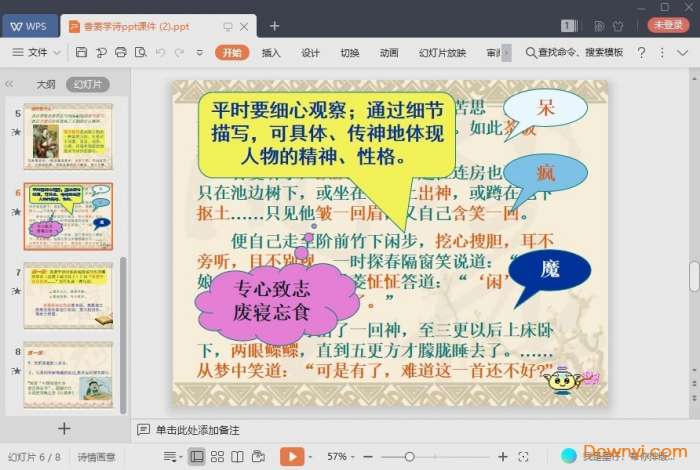Viewport: 700px width, 470px height.
Task: Select slide 7 thumbnail
Action: (x=68, y=295)
